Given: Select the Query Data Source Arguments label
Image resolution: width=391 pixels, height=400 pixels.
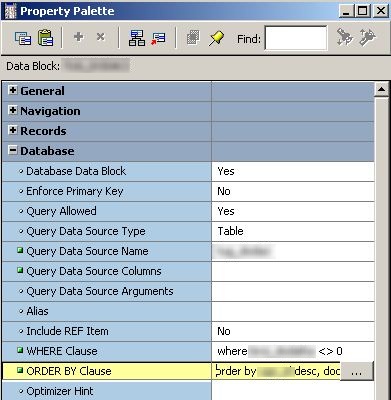Looking at the screenshot, I should [100, 291].
